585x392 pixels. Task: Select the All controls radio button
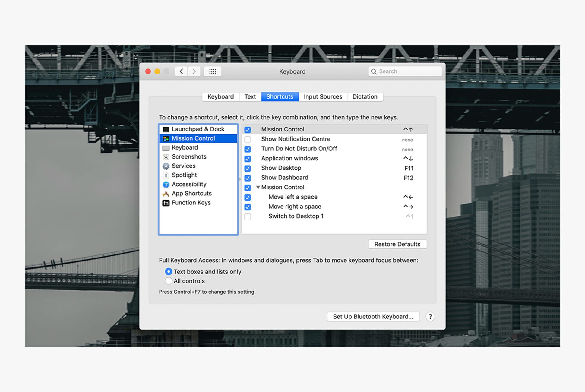coord(169,281)
